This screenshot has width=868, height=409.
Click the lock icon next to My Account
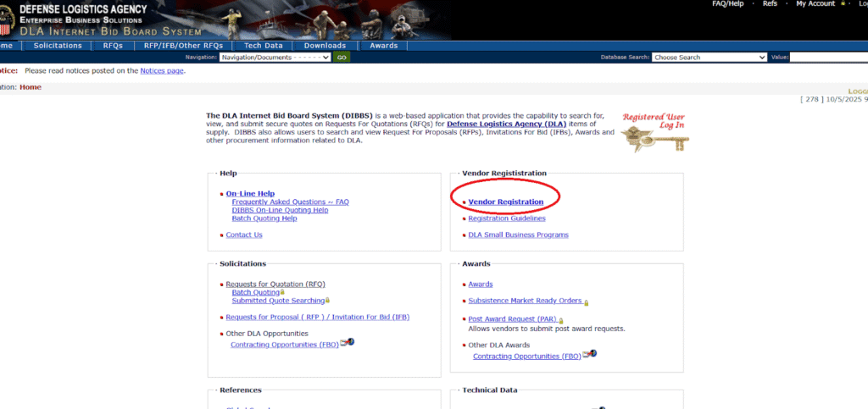841,4
